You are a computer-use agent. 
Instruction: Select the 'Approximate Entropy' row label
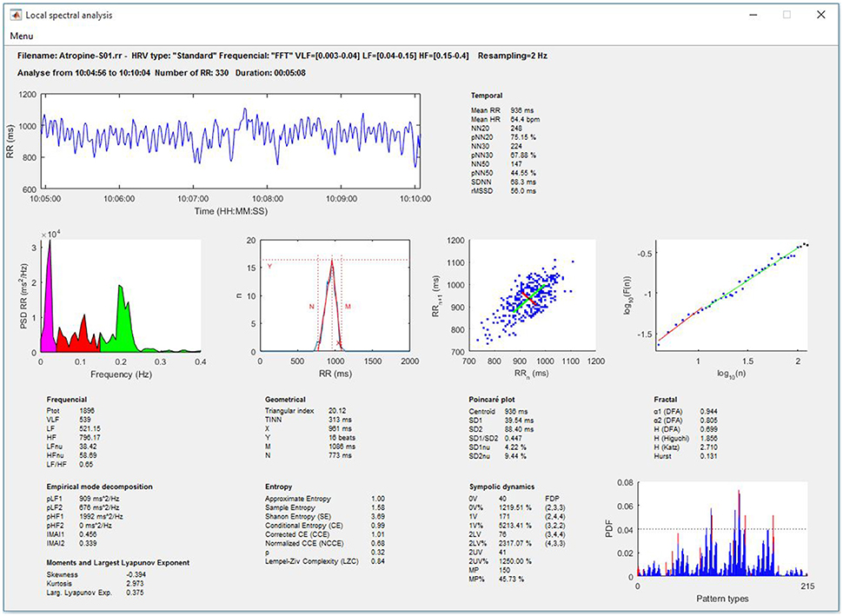pos(298,499)
